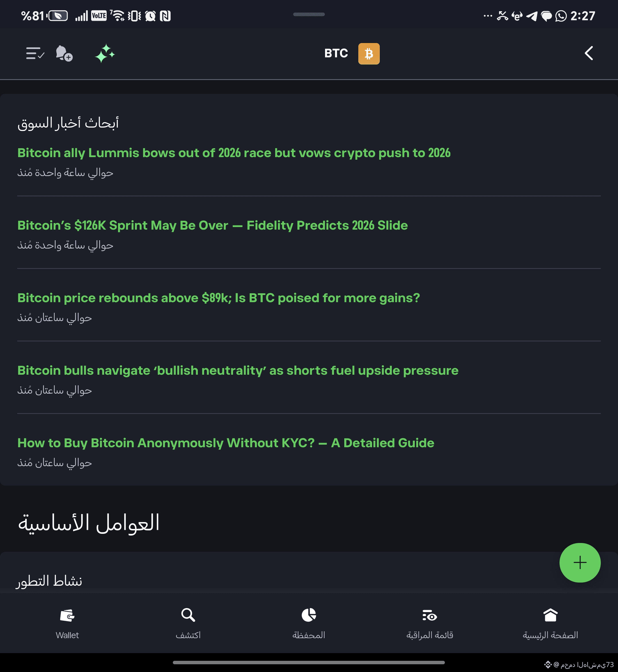This screenshot has height=672, width=618.
Task: Tap the نشاط التطور section header
Action: coord(49,581)
